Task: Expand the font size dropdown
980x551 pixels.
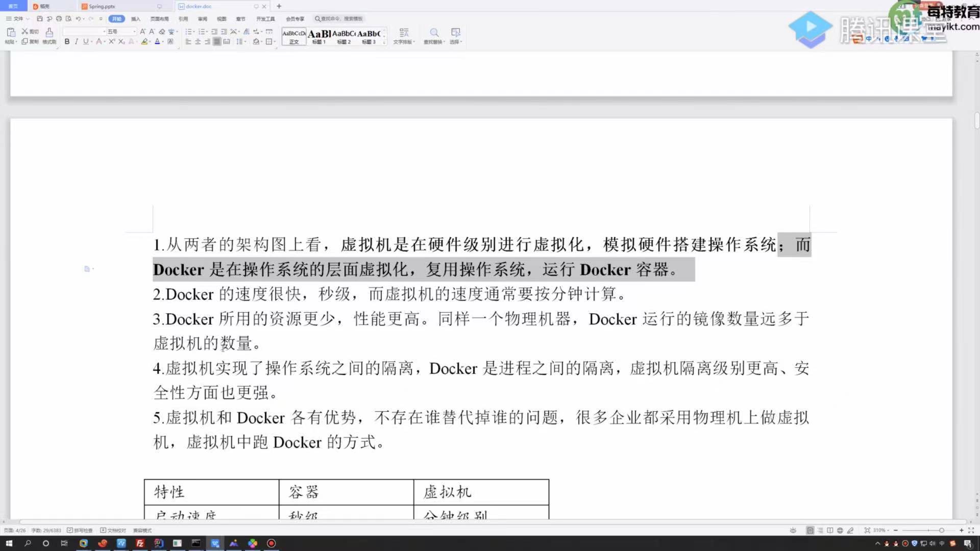Action: tap(135, 32)
